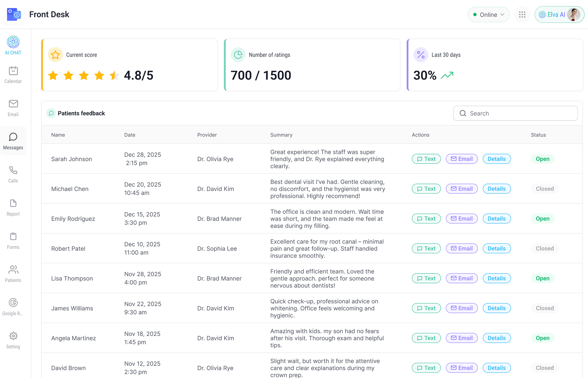Viewport: 588px width, 378px height.
Task: Open the Elva AI profile menu
Action: pyautogui.click(x=559, y=15)
